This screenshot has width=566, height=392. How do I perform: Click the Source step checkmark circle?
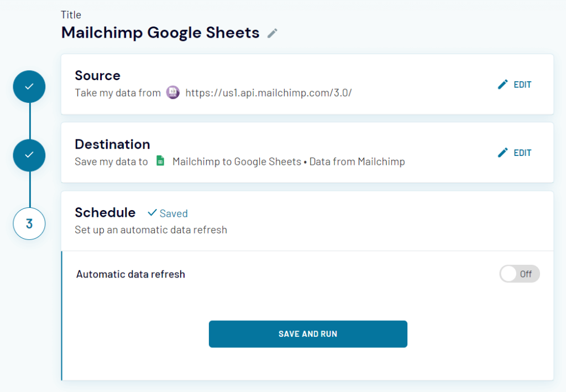pos(29,86)
